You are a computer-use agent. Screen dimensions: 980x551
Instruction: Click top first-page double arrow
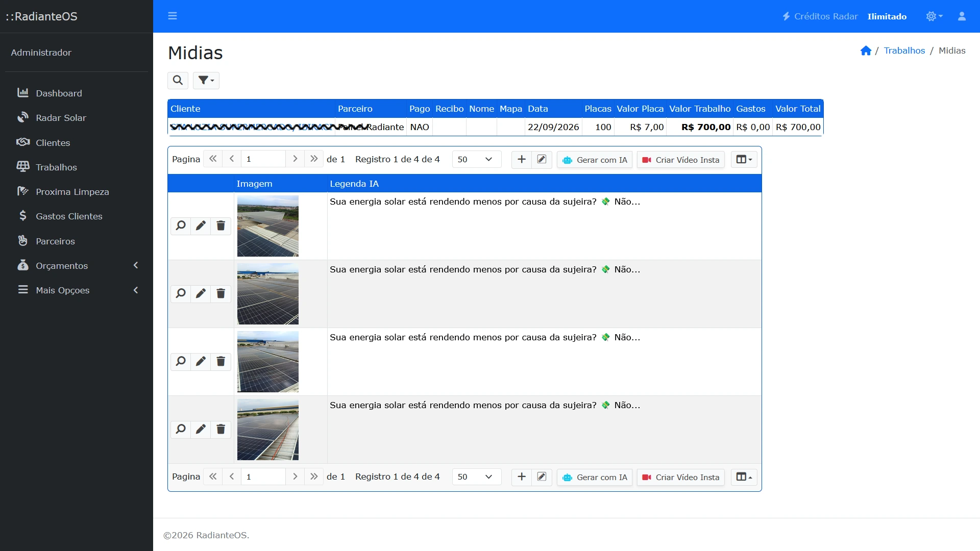pos(213,159)
